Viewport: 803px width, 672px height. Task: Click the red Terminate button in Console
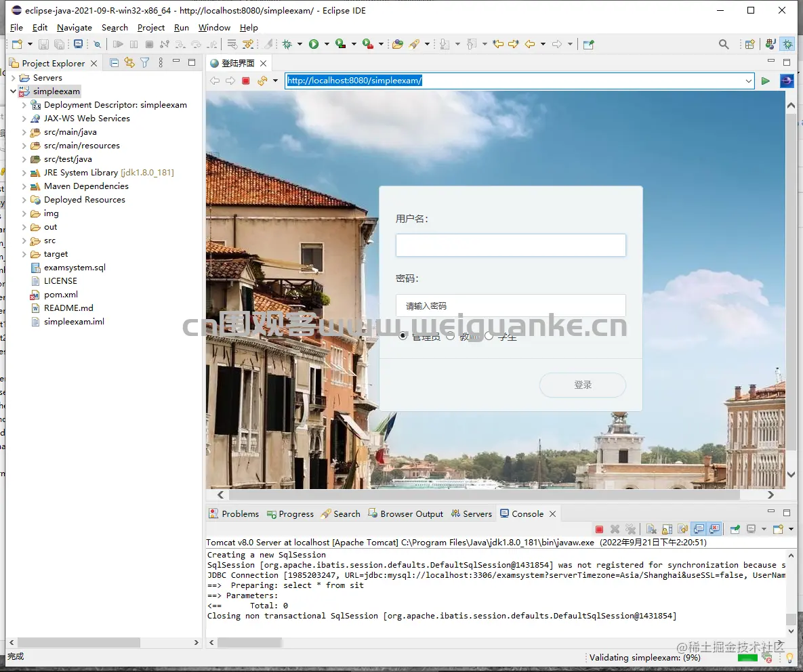point(599,529)
